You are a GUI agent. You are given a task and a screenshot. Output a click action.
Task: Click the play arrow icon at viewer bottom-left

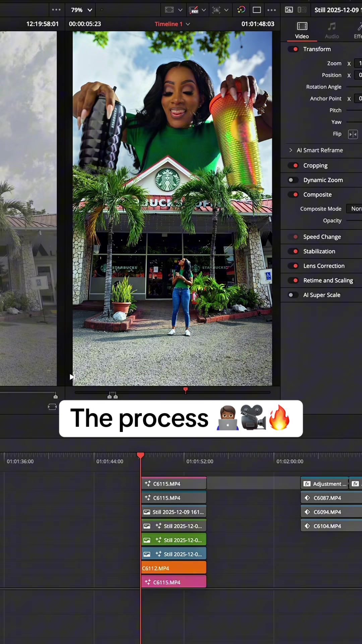click(72, 377)
